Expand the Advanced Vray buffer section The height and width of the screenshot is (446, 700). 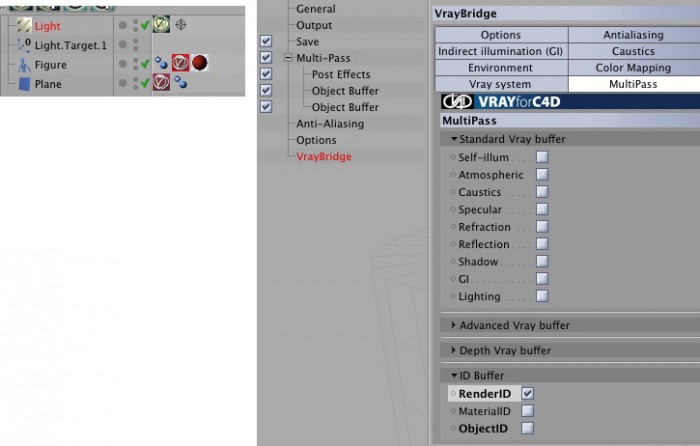pyautogui.click(x=454, y=325)
